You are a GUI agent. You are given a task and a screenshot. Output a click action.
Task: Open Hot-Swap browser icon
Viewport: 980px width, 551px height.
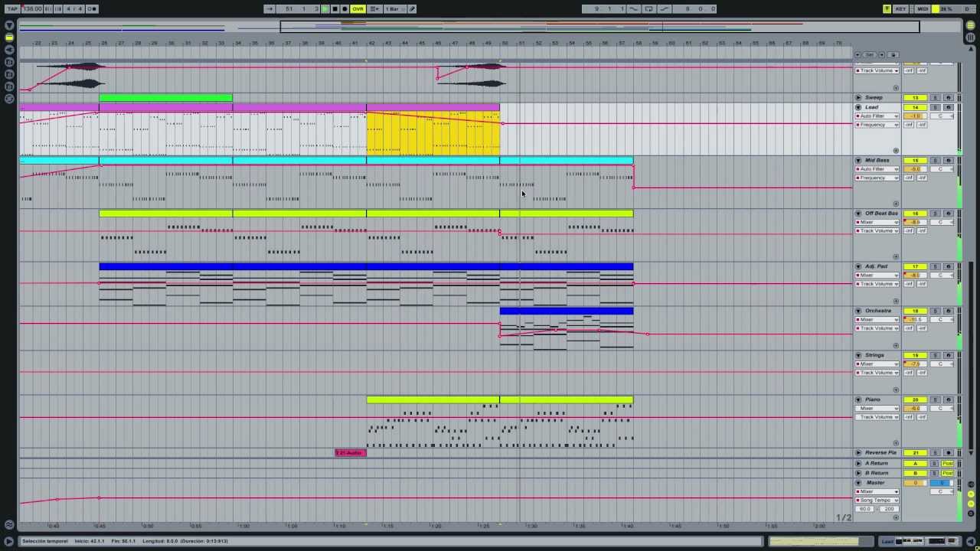8,98
